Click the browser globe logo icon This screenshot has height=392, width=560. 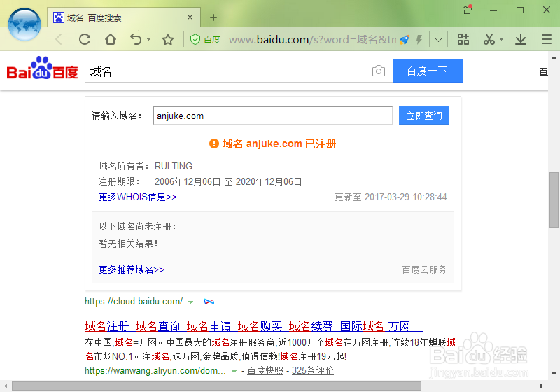coord(24,24)
